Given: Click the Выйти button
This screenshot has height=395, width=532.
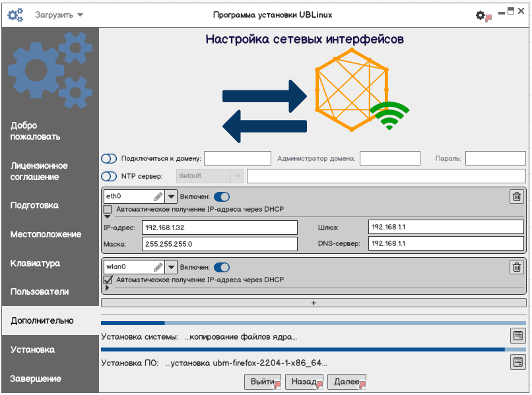Looking at the screenshot, I should point(263,382).
